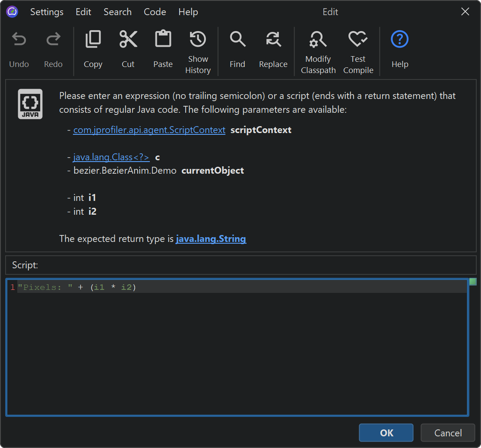Viewport: 481px width, 448px height.
Task: Click the green script status indicator
Action: (x=473, y=282)
